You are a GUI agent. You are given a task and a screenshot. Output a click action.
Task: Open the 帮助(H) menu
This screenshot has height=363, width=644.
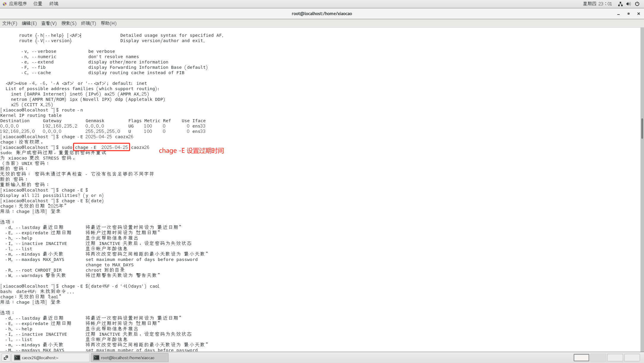pos(108,23)
